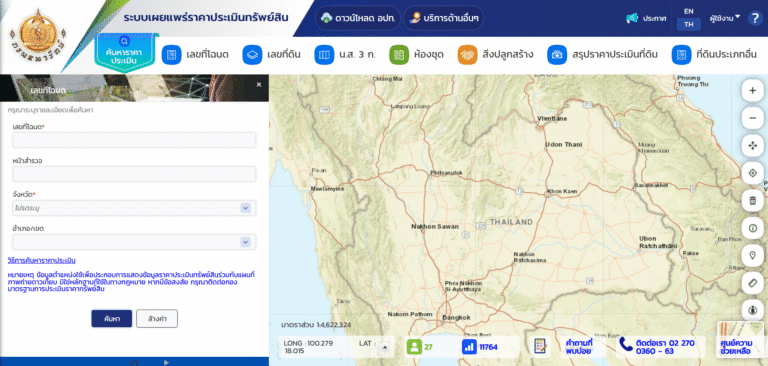Toggle the basemap thumbnail switcher

pyautogui.click(x=742, y=339)
